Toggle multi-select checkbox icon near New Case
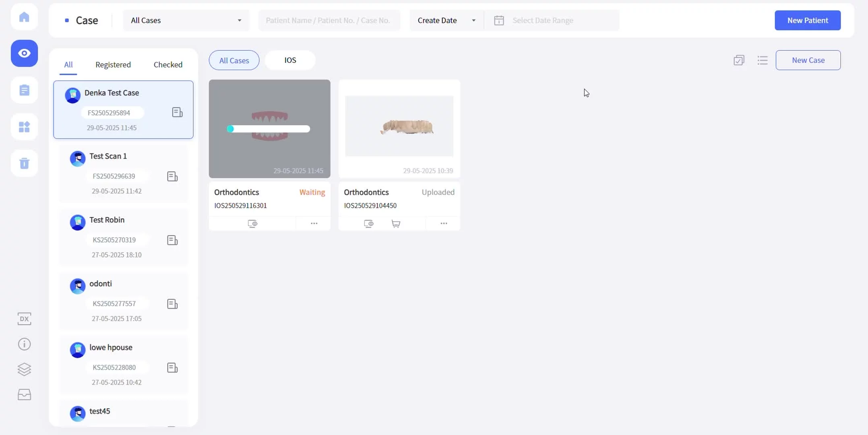 tap(739, 60)
